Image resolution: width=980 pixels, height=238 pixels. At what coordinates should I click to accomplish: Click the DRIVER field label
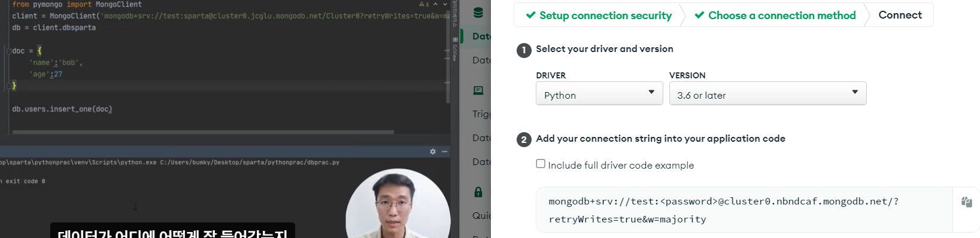(551, 75)
